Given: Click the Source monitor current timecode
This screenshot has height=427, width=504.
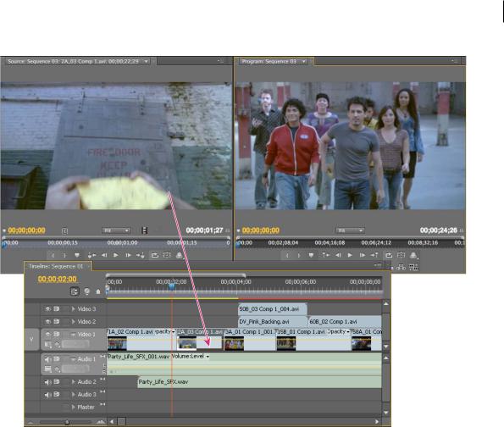Looking at the screenshot, I should [x=26, y=230].
